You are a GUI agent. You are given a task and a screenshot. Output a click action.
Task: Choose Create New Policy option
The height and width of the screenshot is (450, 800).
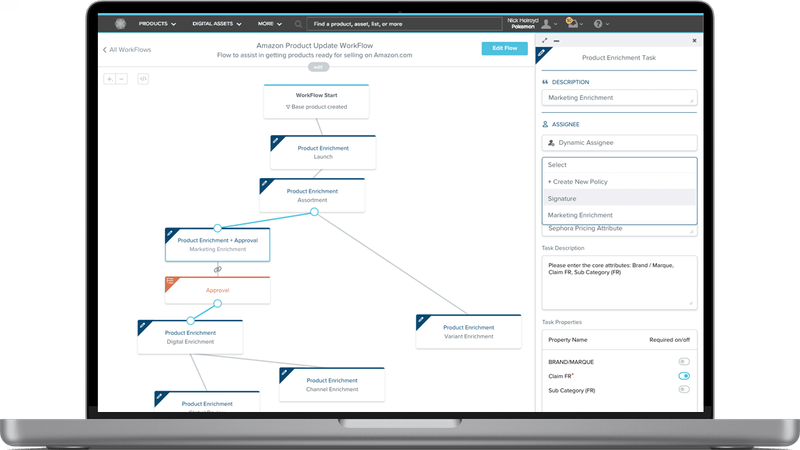[619, 182]
